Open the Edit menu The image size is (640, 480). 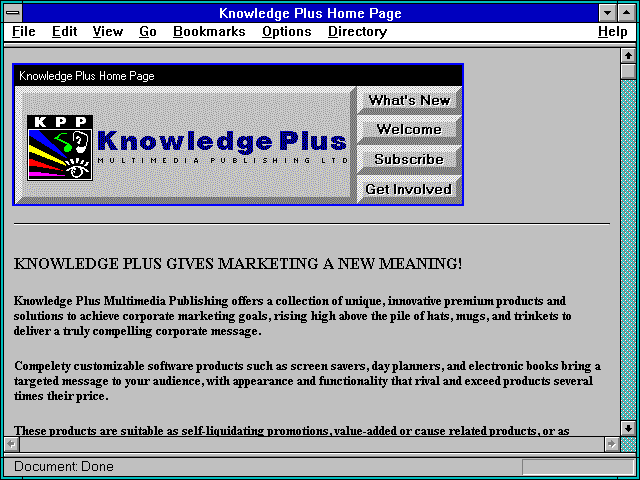click(64, 32)
